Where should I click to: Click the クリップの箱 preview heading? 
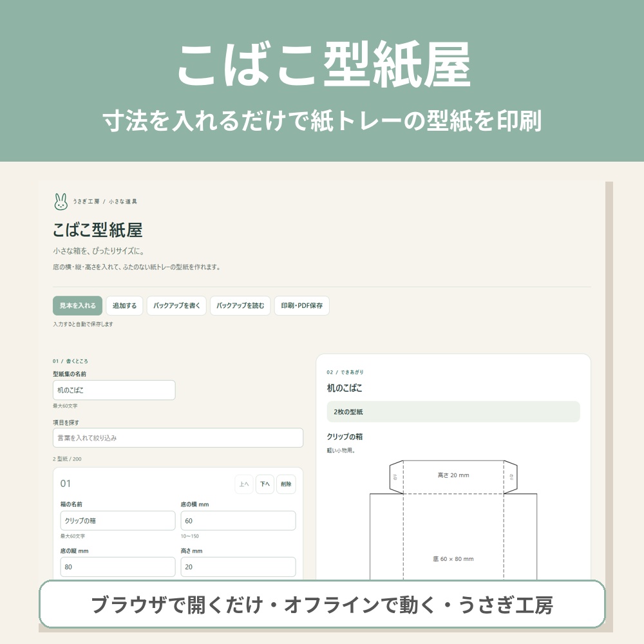[345, 437]
